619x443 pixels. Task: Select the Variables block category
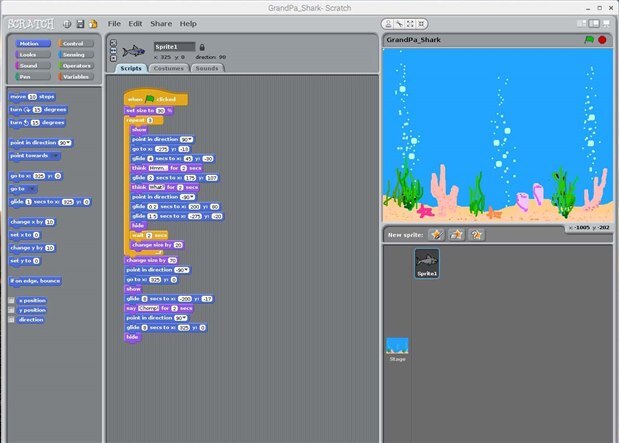click(76, 77)
